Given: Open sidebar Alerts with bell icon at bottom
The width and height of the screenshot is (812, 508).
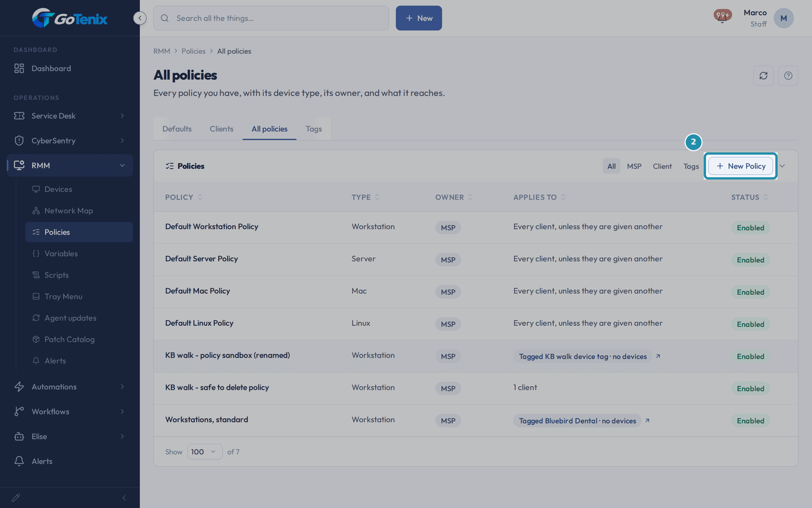Looking at the screenshot, I should point(70,461).
